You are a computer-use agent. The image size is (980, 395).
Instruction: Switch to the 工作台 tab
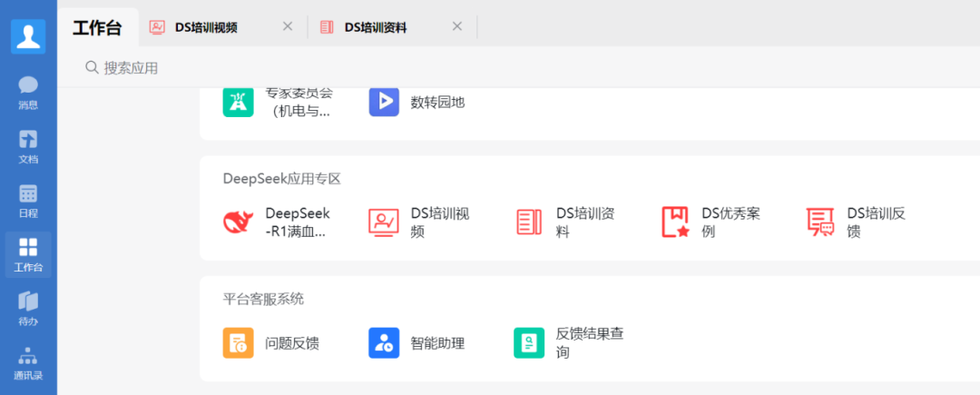click(x=97, y=28)
